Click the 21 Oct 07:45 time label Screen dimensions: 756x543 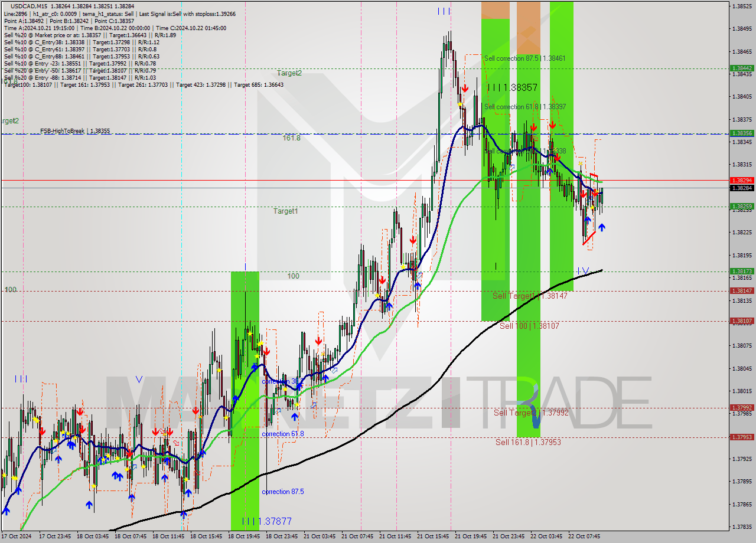[357, 537]
